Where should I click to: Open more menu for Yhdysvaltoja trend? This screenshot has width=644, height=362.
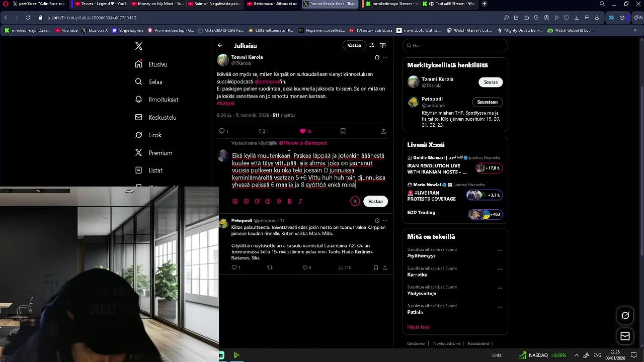tap(500, 288)
